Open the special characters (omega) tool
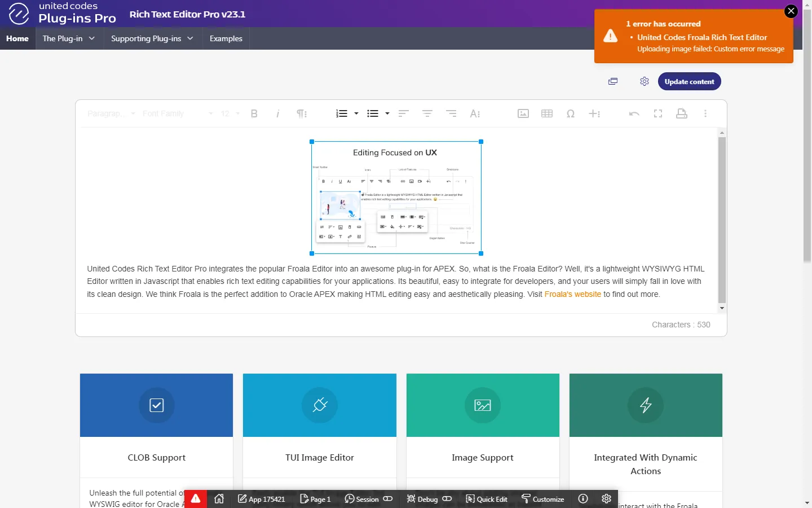812x508 pixels. 570,113
